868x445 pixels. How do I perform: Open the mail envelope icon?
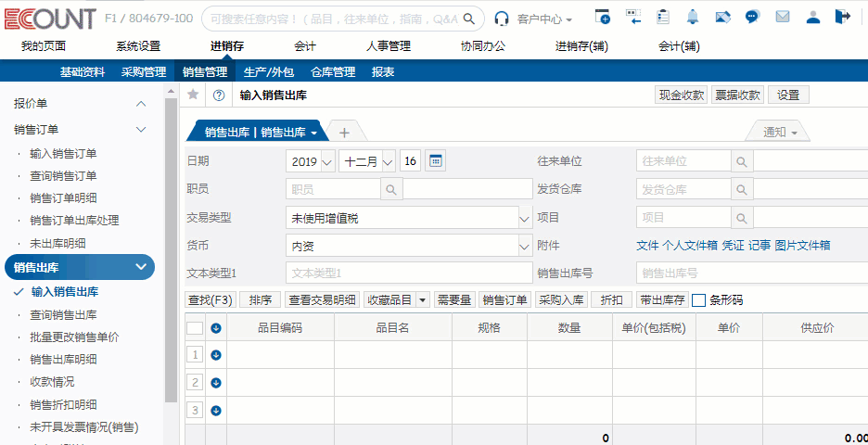click(x=783, y=17)
